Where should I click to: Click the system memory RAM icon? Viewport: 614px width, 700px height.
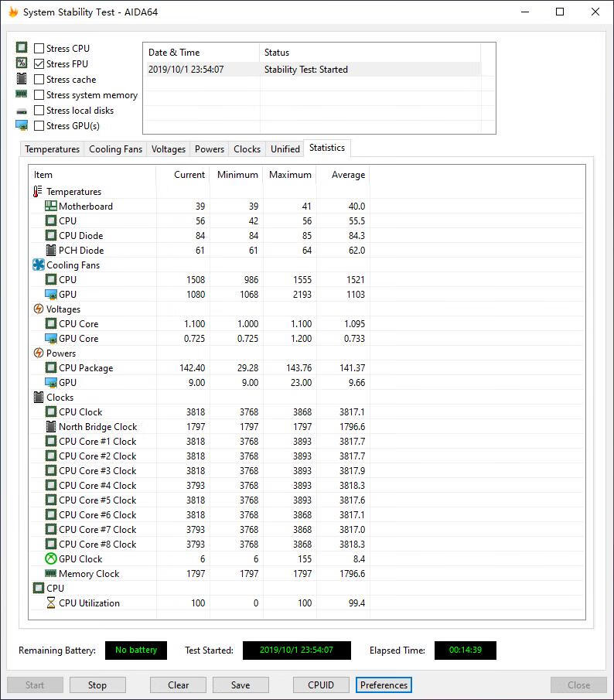coord(22,94)
